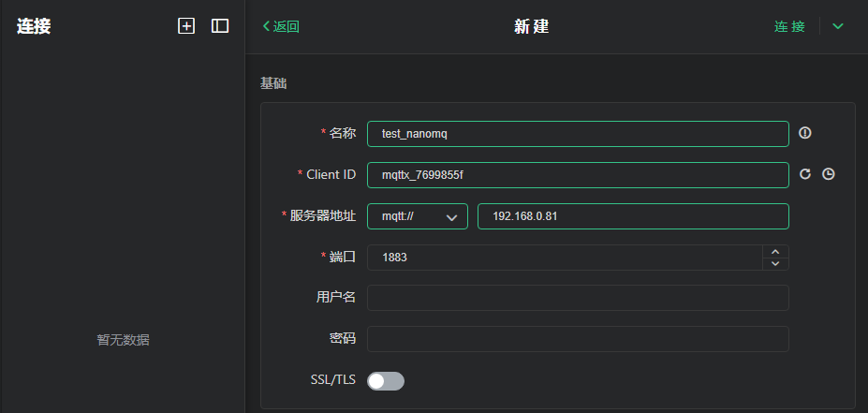Click the 基础 section heading

(272, 83)
